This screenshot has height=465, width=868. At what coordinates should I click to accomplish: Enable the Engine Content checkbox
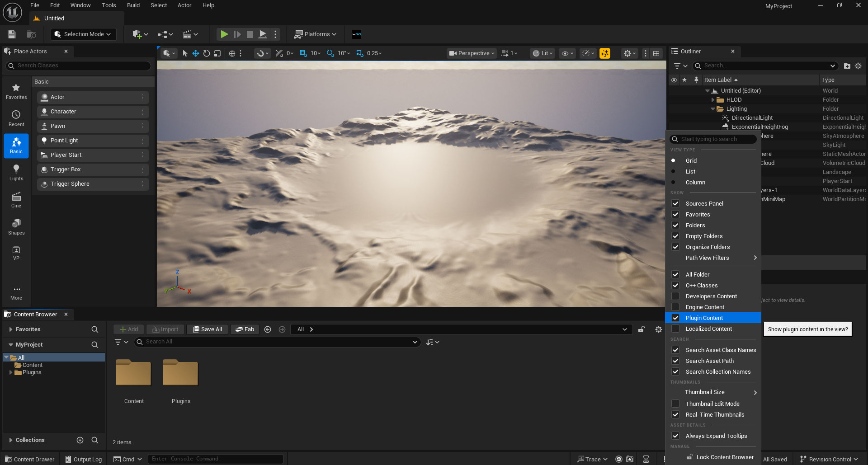(675, 307)
